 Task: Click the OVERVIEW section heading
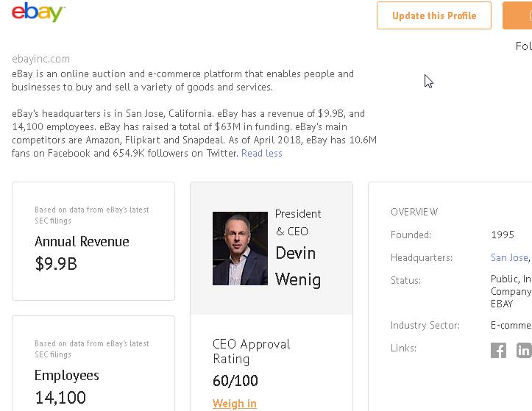(414, 212)
